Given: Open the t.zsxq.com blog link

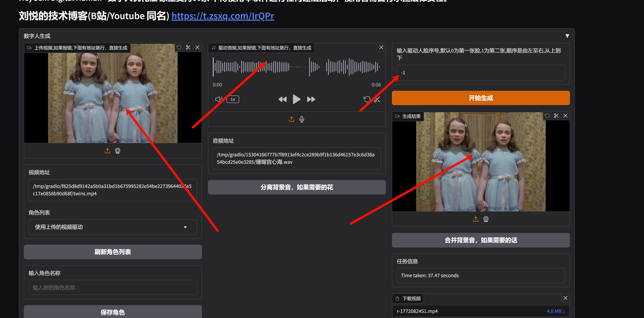Looking at the screenshot, I should click(222, 16).
